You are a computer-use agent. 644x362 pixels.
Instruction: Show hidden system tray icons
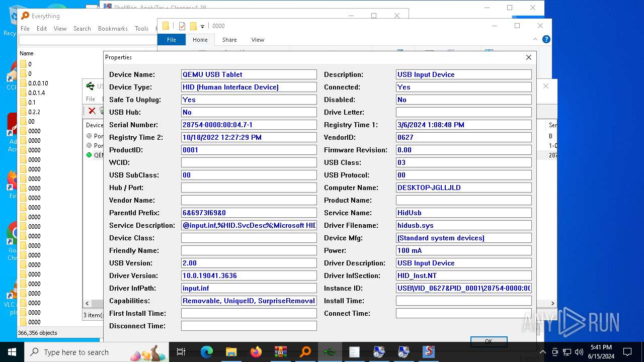(x=543, y=352)
